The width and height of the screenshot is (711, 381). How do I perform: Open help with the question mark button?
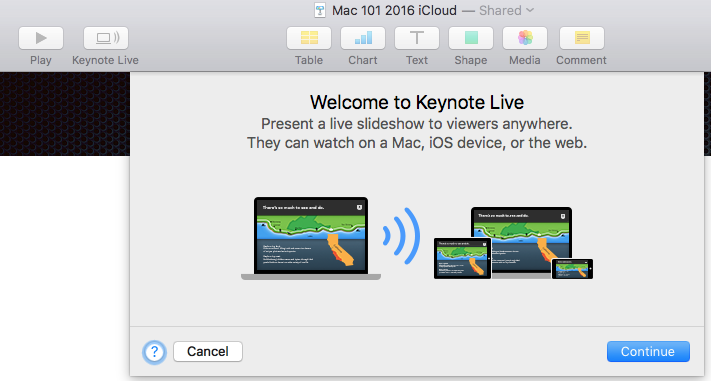pyautogui.click(x=154, y=352)
